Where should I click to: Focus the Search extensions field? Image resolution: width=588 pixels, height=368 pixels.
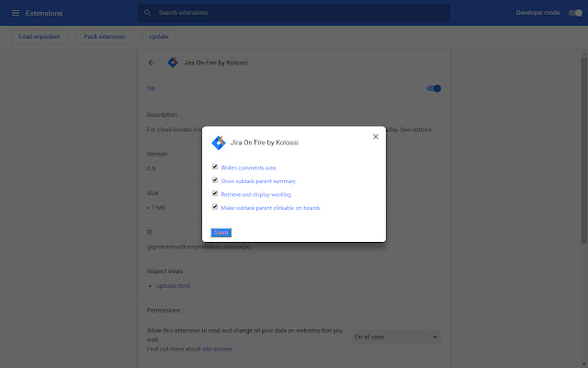[x=294, y=13]
